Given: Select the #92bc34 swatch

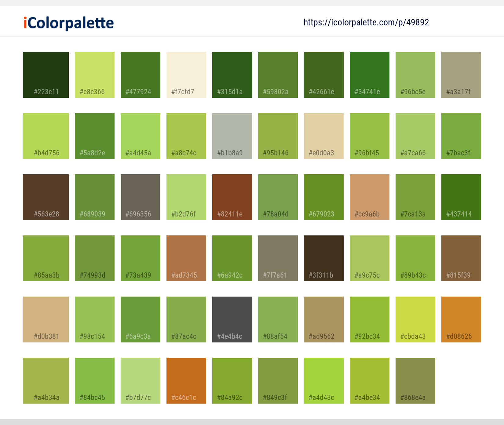Looking at the screenshot, I should pos(370,320).
